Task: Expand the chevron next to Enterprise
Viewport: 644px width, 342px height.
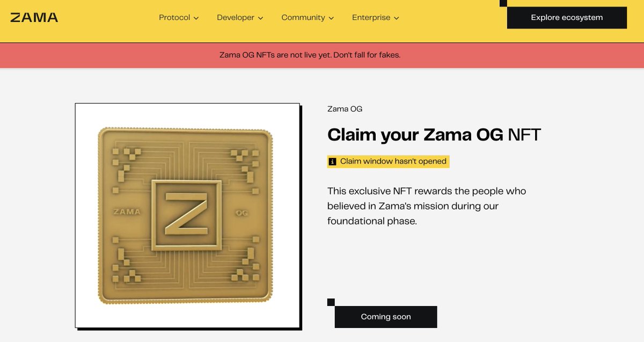Action: 397,18
